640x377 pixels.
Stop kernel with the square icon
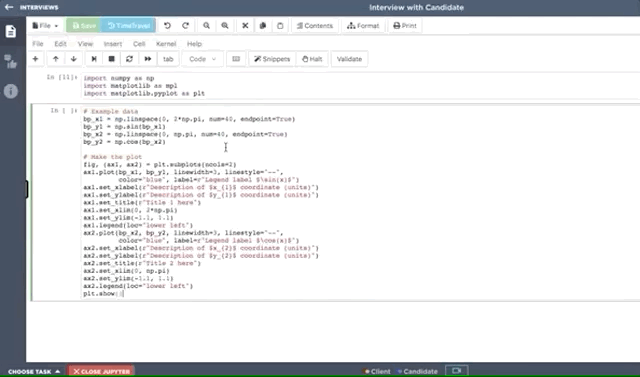point(111,59)
